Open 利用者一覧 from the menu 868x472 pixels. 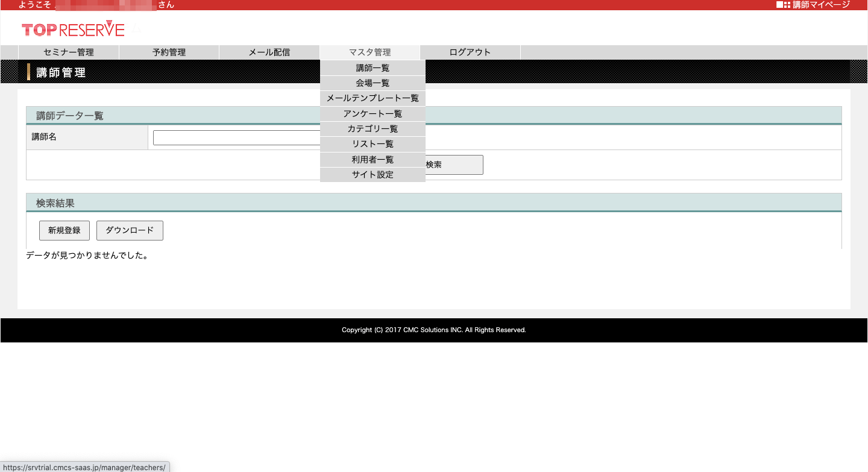coord(373,160)
